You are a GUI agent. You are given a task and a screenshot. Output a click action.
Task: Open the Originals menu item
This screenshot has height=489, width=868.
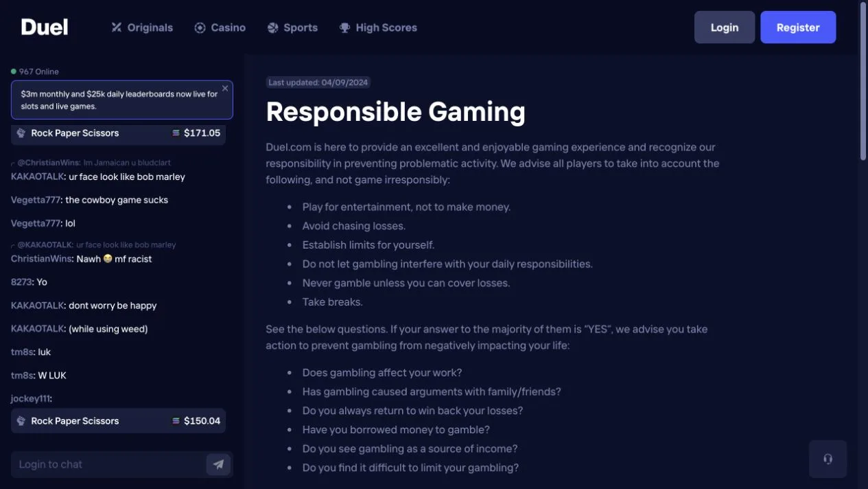[142, 27]
